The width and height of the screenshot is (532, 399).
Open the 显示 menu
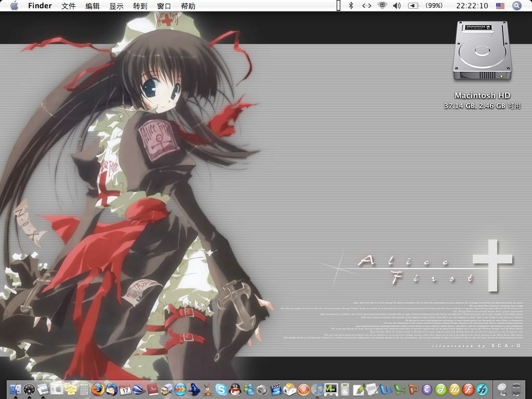(116, 6)
